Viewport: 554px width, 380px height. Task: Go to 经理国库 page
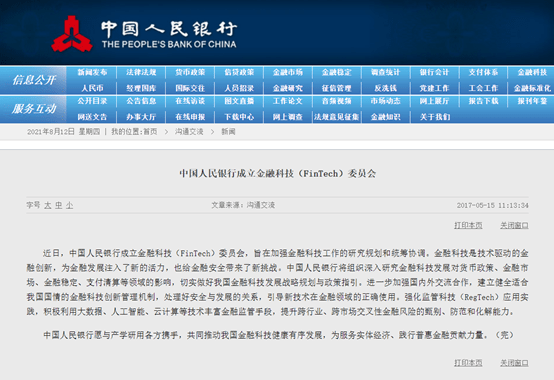(x=141, y=88)
